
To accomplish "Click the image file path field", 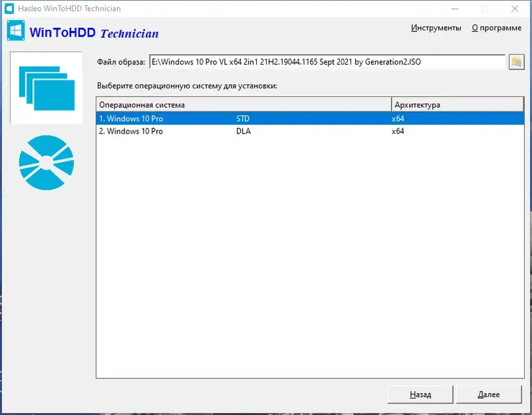I will [x=327, y=62].
